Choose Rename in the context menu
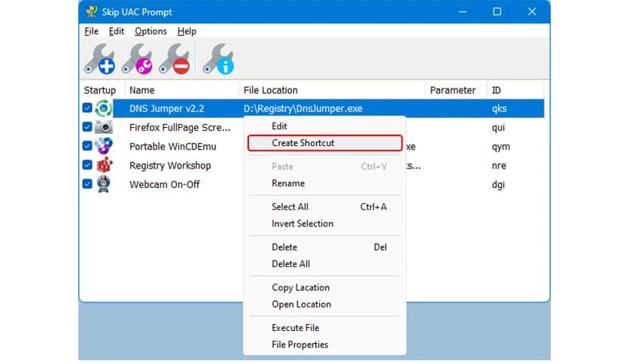The height and width of the screenshot is (364, 629). point(324,184)
